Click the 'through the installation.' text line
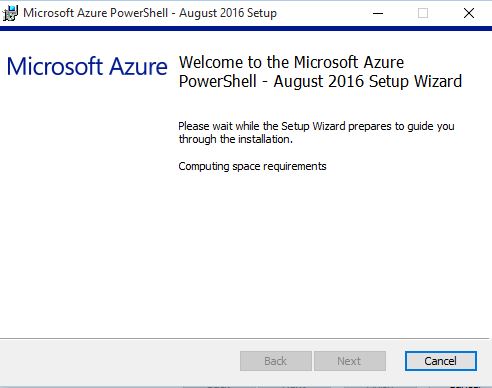Image resolution: width=492 pixels, height=388 pixels. pos(236,139)
